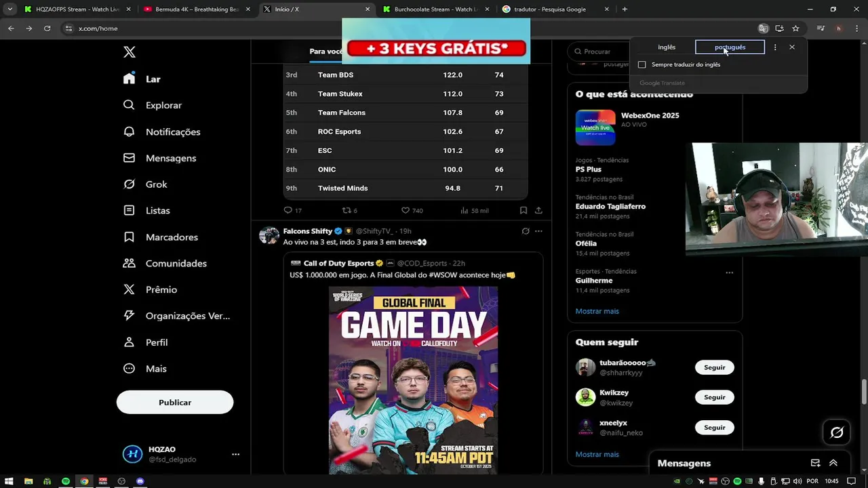Open the Call of Duty Esports account
Viewport: 868px width, 488px height.
point(338,263)
